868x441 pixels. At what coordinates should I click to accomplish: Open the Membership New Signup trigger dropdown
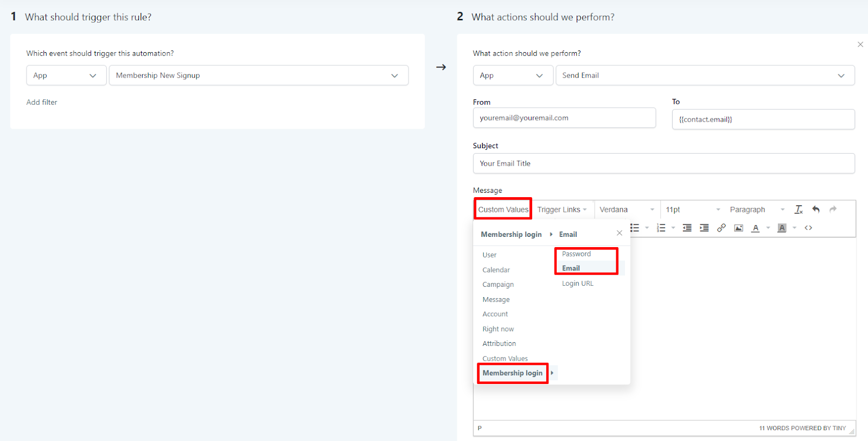tap(258, 75)
